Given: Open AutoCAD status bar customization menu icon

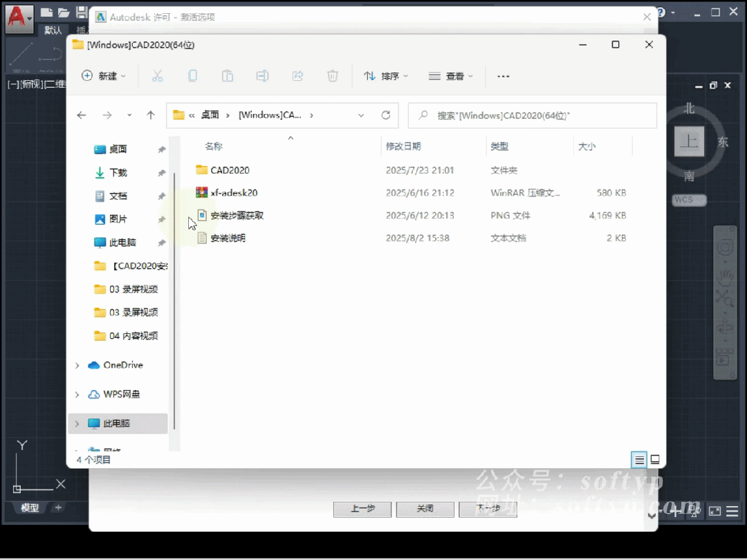Looking at the screenshot, I should tap(732, 512).
